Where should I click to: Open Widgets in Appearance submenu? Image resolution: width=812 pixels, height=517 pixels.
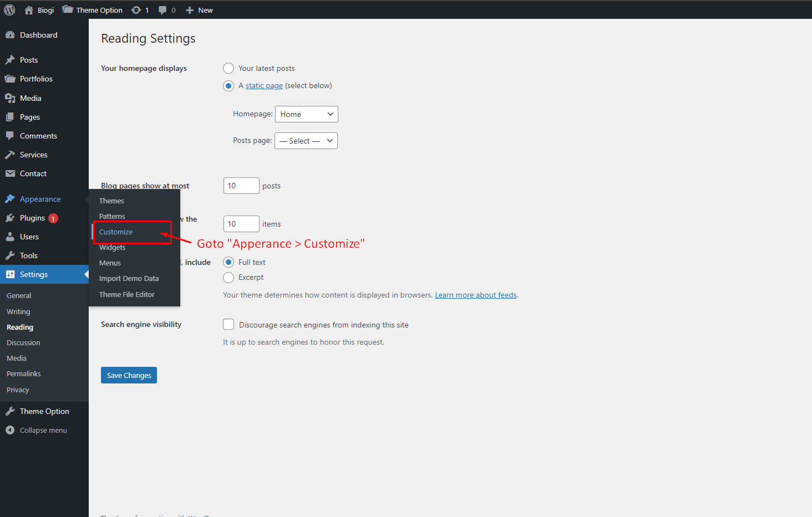113,247
